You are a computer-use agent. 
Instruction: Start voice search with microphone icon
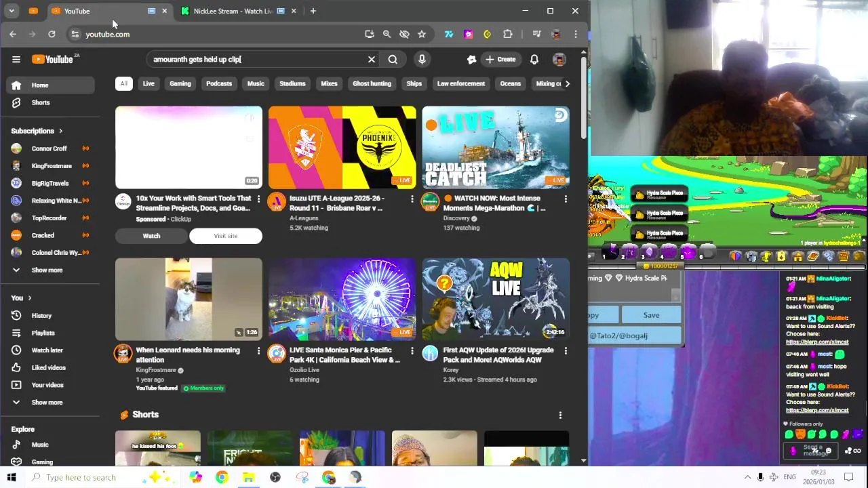tap(422, 59)
